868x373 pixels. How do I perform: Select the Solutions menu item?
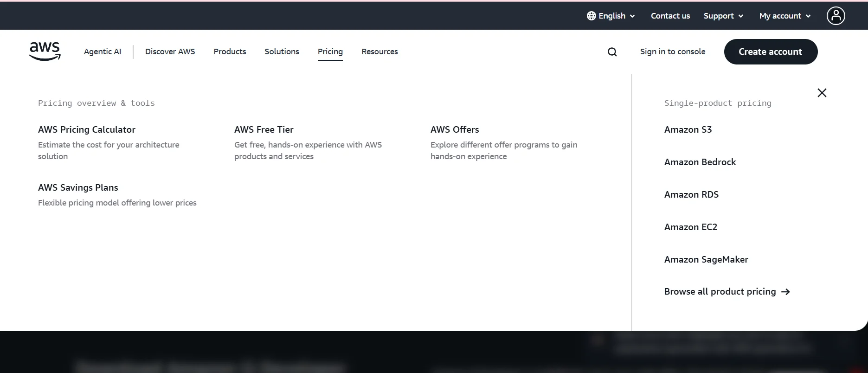pyautogui.click(x=282, y=51)
